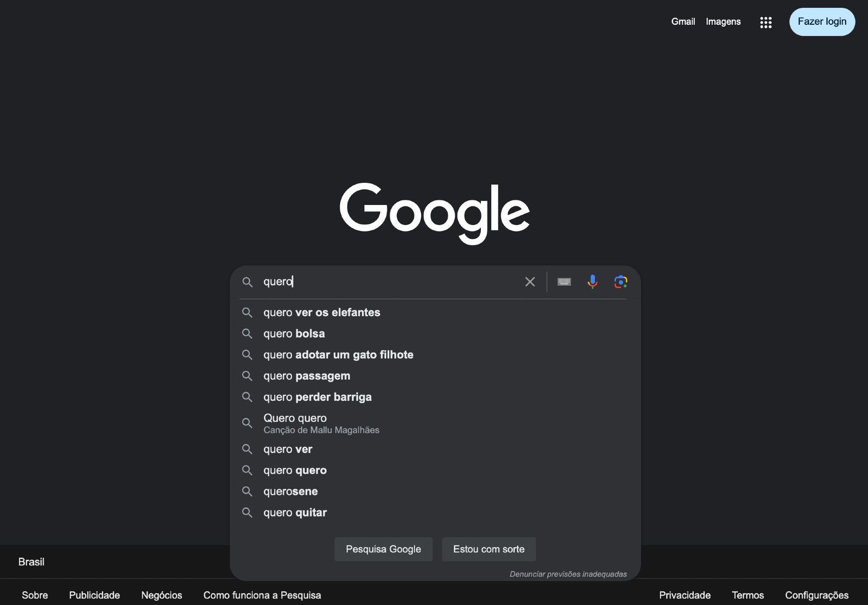Screen dimensions: 868x605
Task: Click into the search field containing 'quero'
Action: pos(391,282)
